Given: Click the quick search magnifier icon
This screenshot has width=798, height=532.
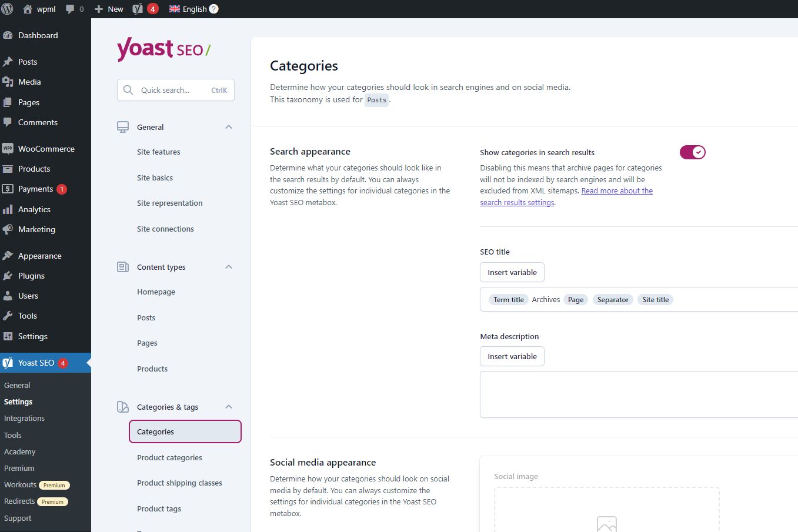Looking at the screenshot, I should (128, 90).
